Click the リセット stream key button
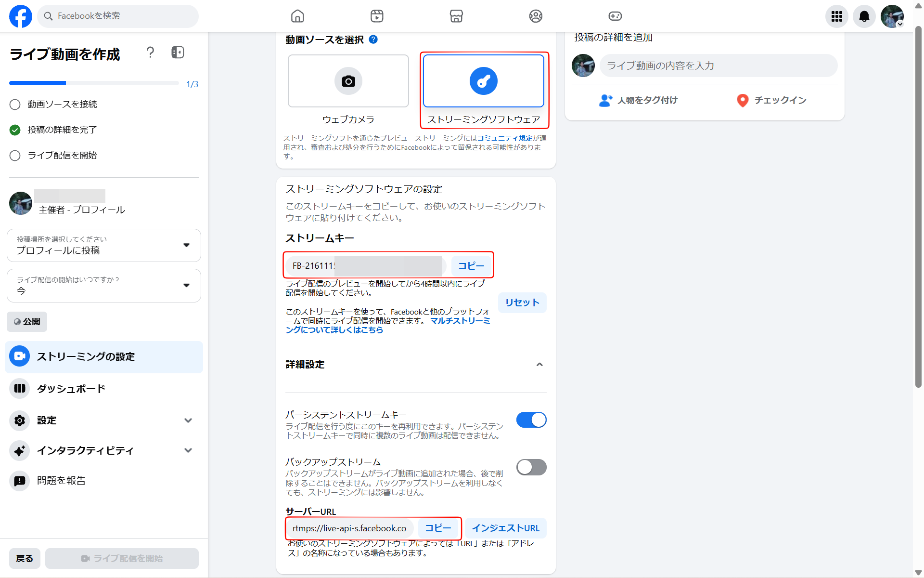This screenshot has height=578, width=924. click(522, 302)
